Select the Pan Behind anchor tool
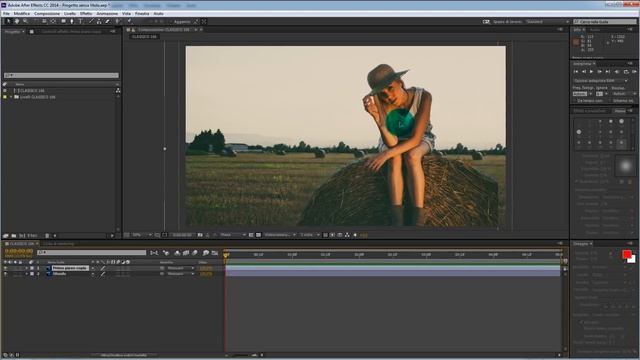Viewport: 640px width, 360px height. coord(53,21)
